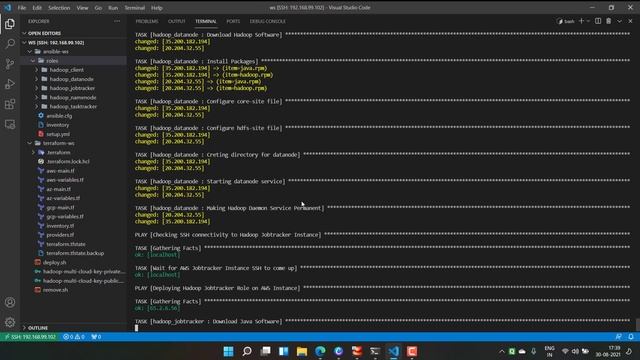This screenshot has width=640, height=360.
Task: Kill the terminal with the trash icon
Action: 609,21
